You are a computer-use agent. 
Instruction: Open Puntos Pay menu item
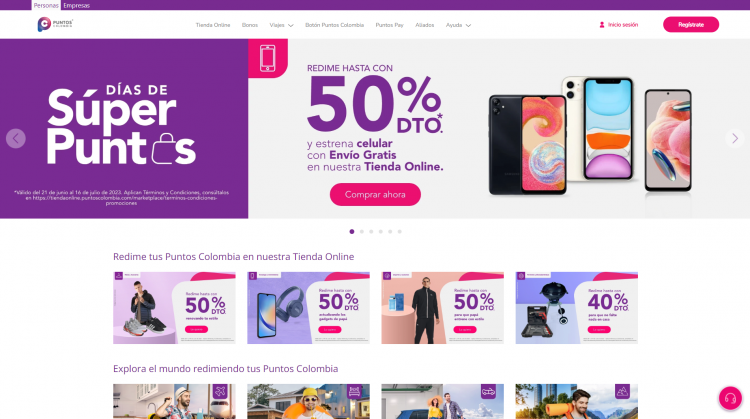tap(389, 25)
